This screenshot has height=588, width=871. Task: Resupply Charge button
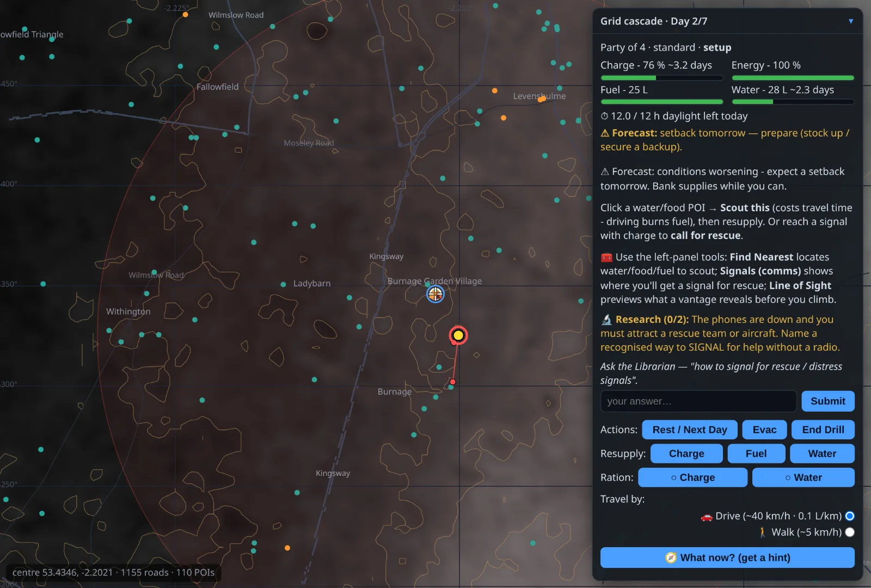click(686, 454)
